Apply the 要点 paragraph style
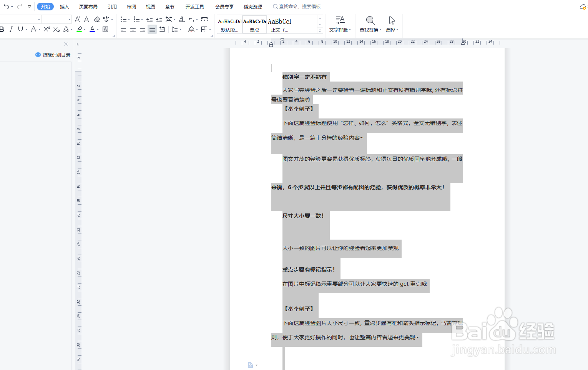This screenshot has height=370, width=588. (x=254, y=24)
